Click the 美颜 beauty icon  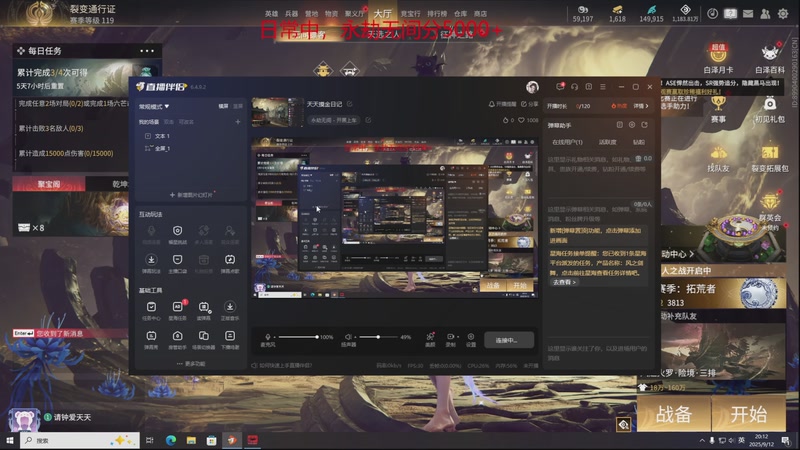(430, 339)
